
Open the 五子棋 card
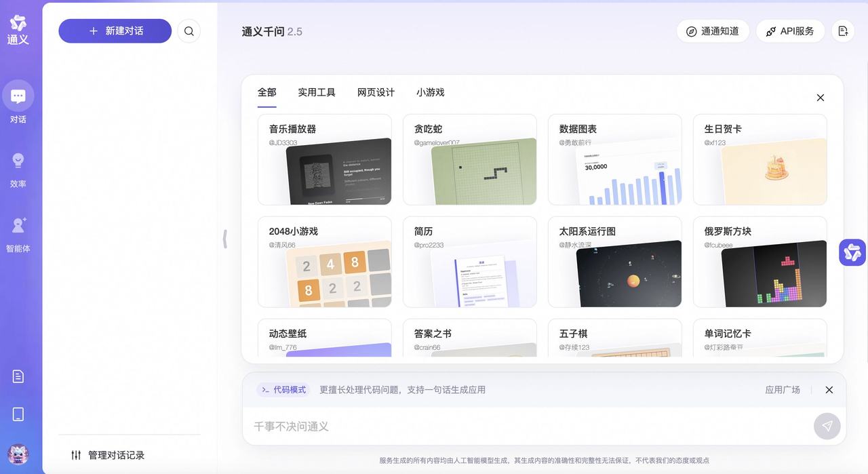(x=615, y=338)
